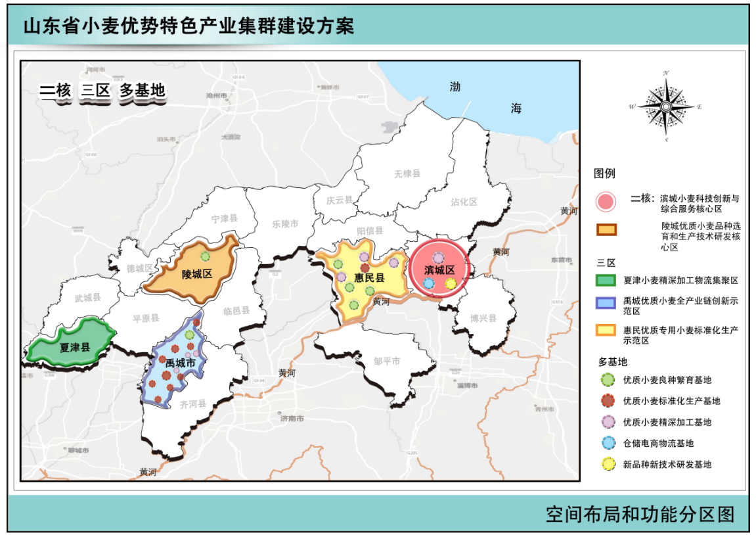Click the 沧州市 label
Image resolution: width=756 pixels, height=535 pixels.
(x=217, y=95)
